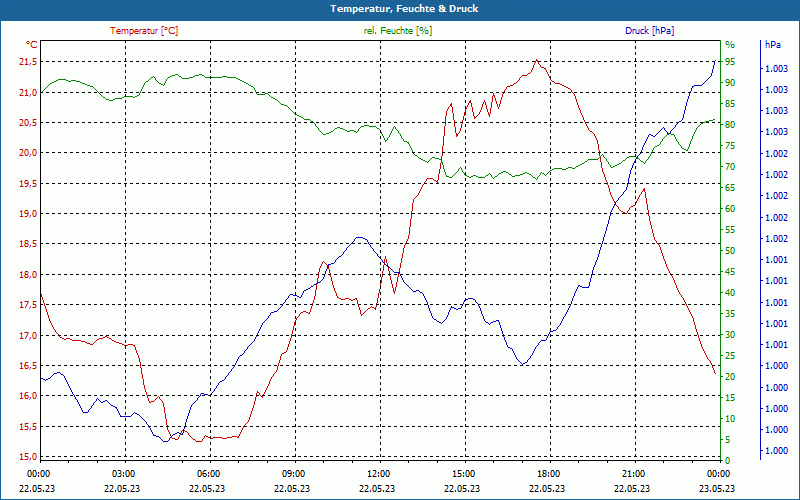Screen dimensions: 800x500
Task: Click the 00:00 label above 23.05.23
Action: tap(718, 473)
